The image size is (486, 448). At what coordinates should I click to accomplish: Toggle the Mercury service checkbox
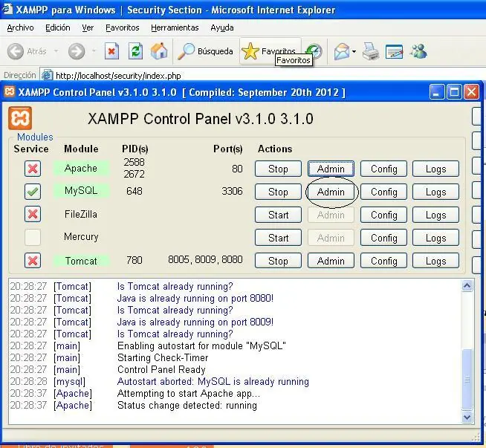tap(33, 237)
